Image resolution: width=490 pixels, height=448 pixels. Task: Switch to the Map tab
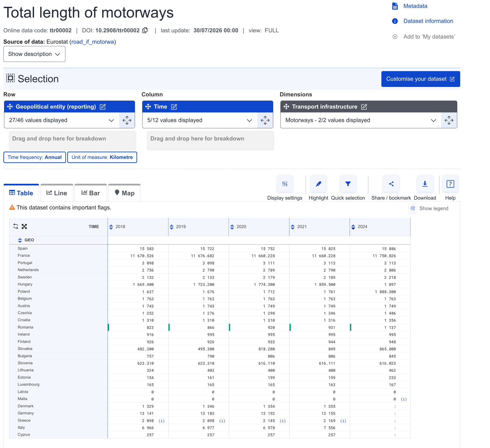(x=124, y=193)
